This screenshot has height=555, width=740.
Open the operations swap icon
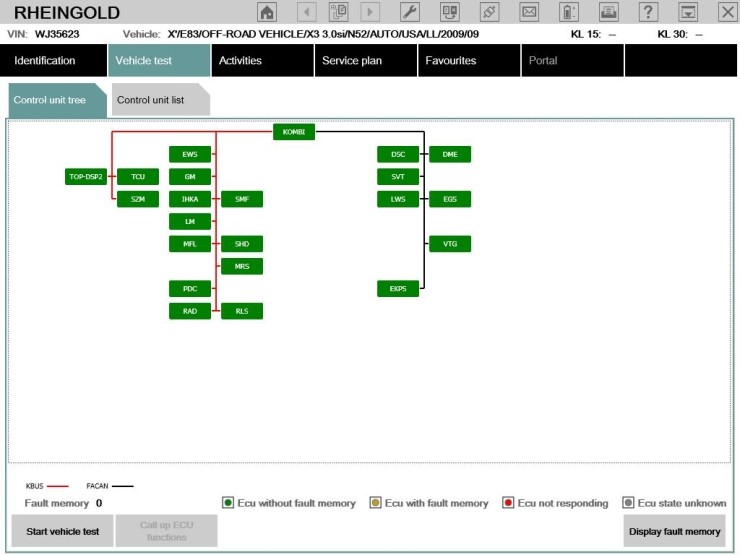click(449, 12)
